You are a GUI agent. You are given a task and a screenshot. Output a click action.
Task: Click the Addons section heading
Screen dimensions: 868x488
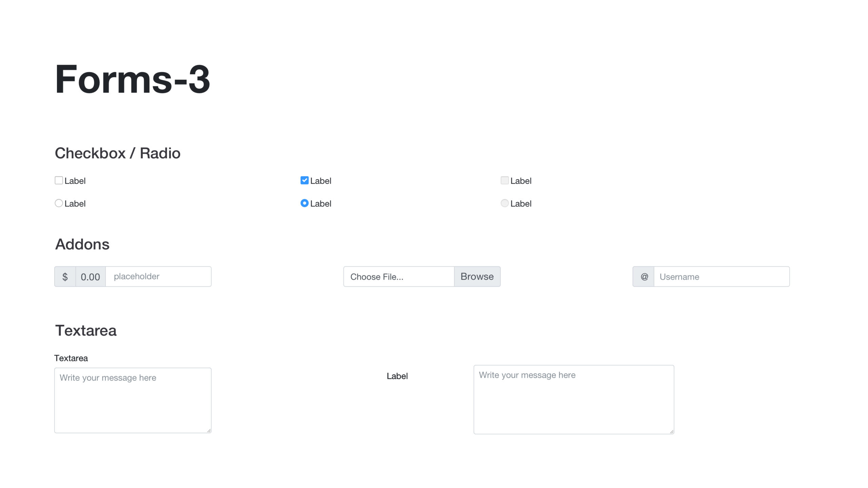[82, 244]
